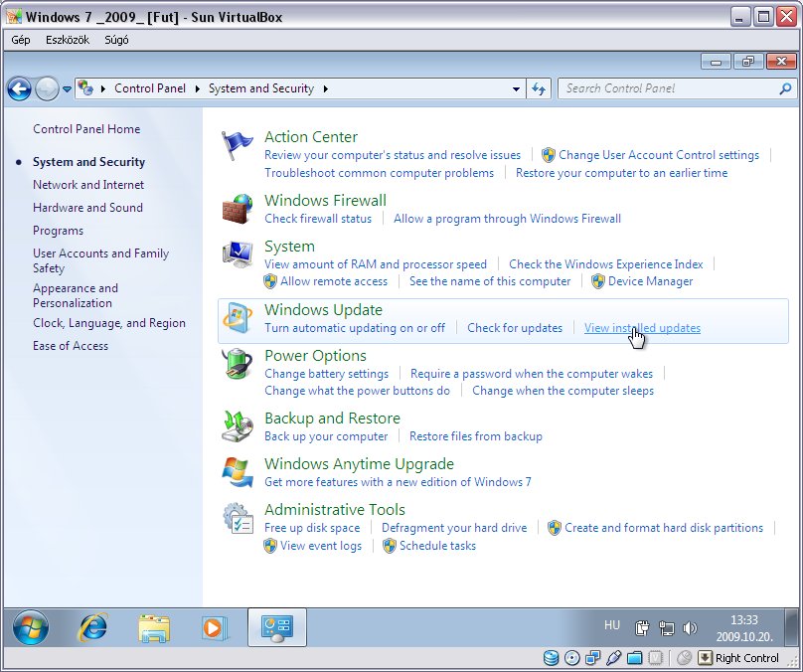Open Create and format hard disk partitions

[x=664, y=528]
